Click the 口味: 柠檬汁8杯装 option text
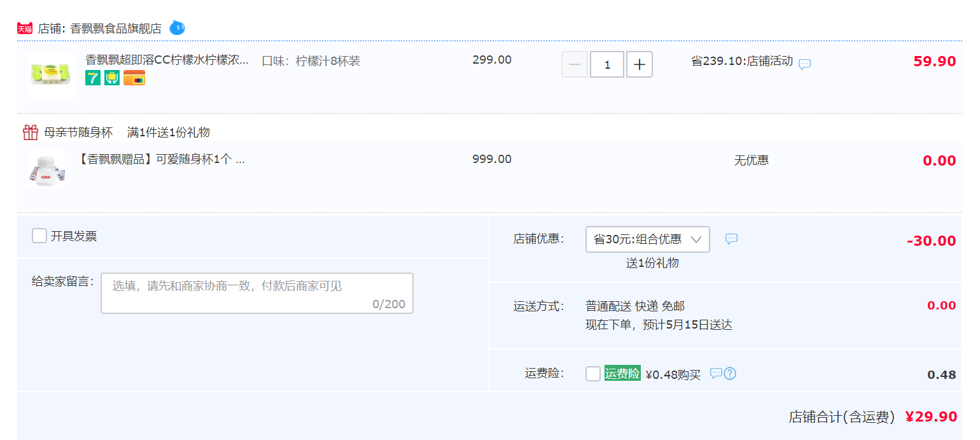Viewport: 980px width, 440px height. point(311,61)
